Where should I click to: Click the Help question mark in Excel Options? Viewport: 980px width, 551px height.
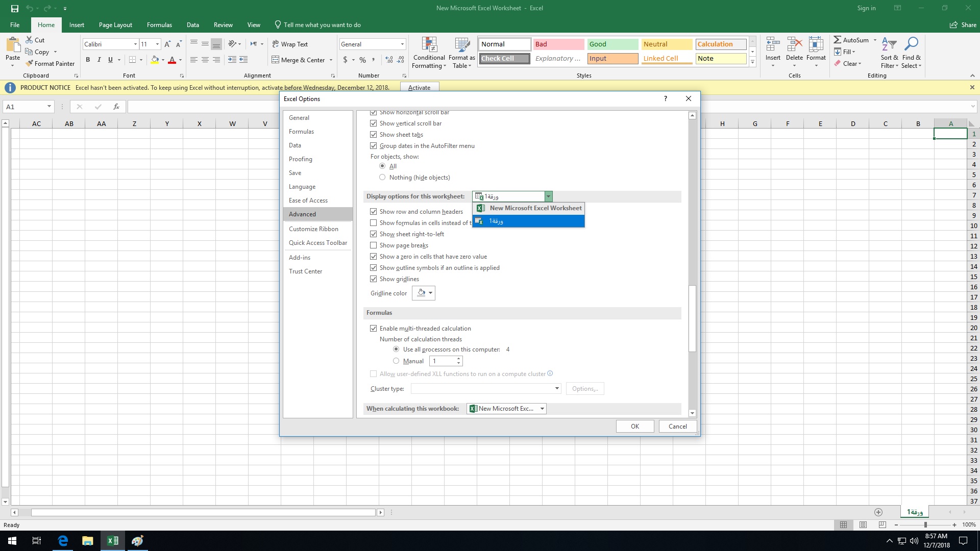665,98
